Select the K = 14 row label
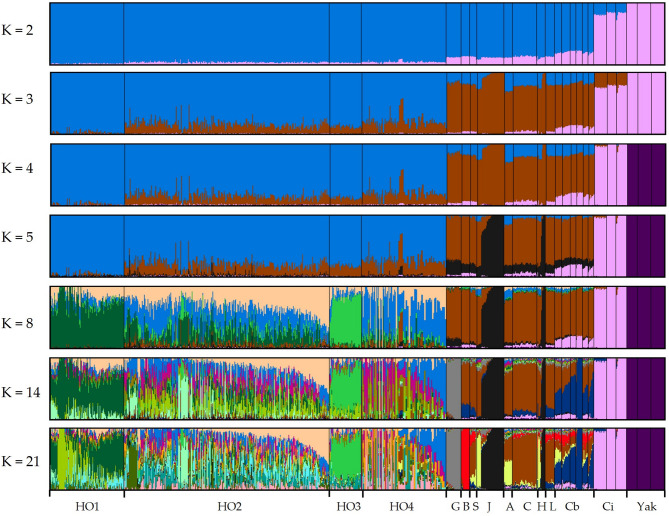Image resolution: width=669 pixels, height=516 pixels. (x=21, y=388)
